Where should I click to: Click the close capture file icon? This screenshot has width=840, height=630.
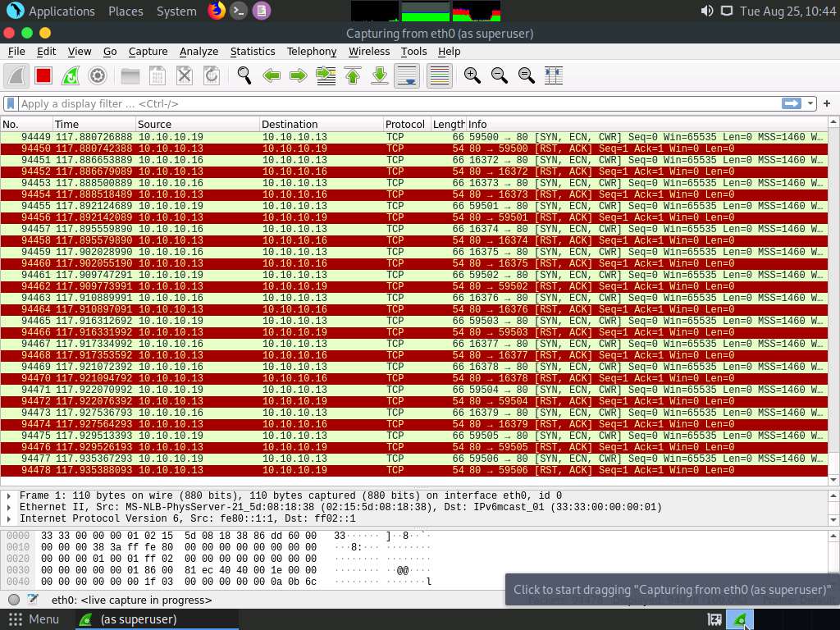[x=185, y=75]
